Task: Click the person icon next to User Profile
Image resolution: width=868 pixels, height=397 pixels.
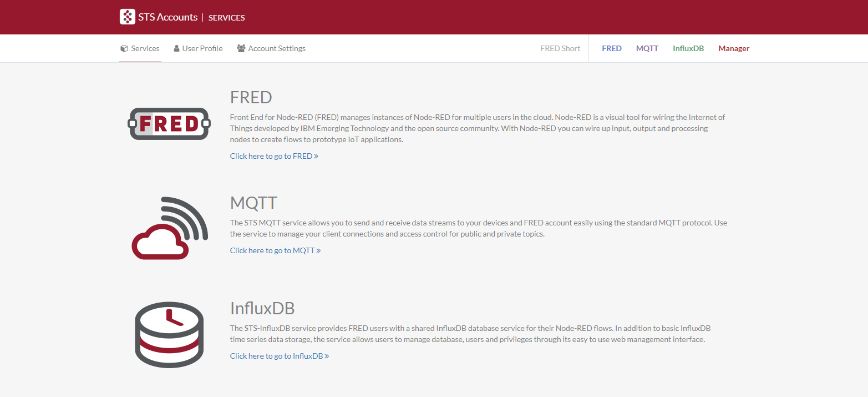Action: [176, 48]
